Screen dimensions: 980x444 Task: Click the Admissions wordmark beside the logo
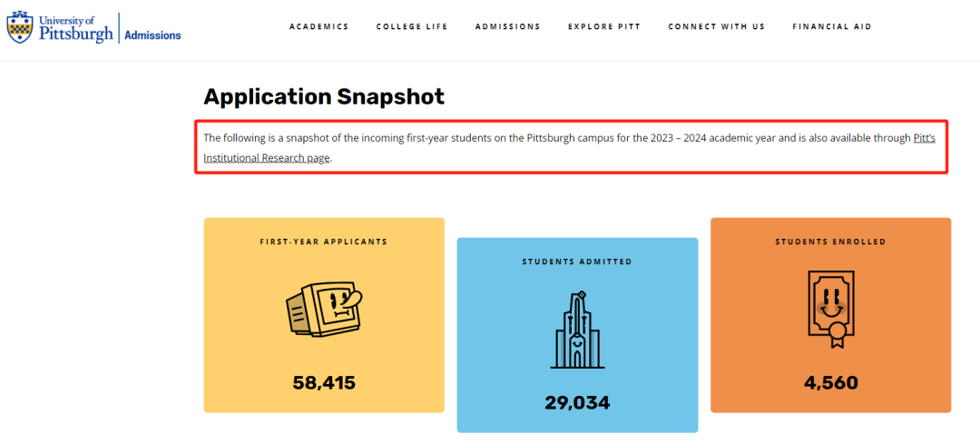click(x=152, y=35)
